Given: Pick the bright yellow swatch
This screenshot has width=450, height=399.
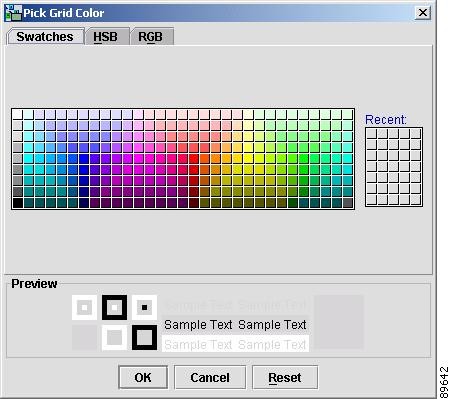Looking at the screenshot, I should 249,158.
